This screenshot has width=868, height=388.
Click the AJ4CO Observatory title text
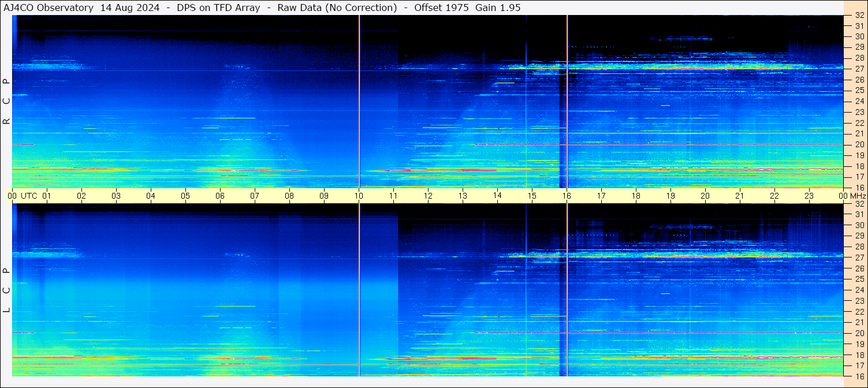pyautogui.click(x=49, y=8)
